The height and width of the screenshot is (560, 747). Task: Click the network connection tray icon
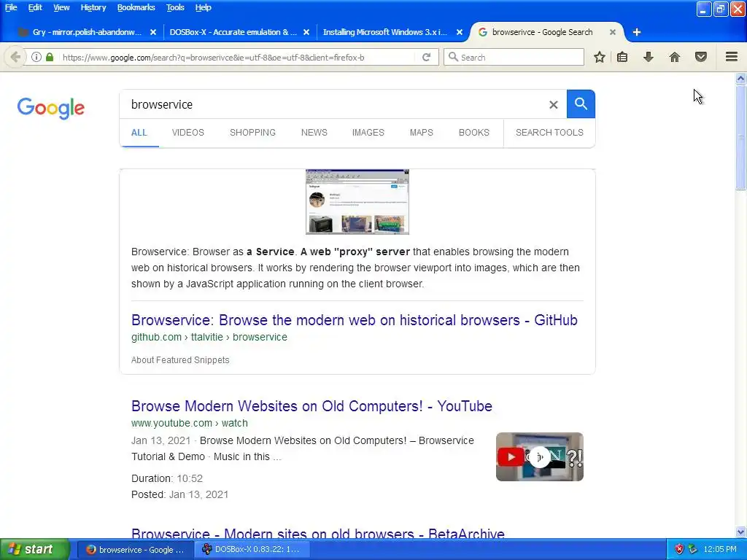[693, 549]
